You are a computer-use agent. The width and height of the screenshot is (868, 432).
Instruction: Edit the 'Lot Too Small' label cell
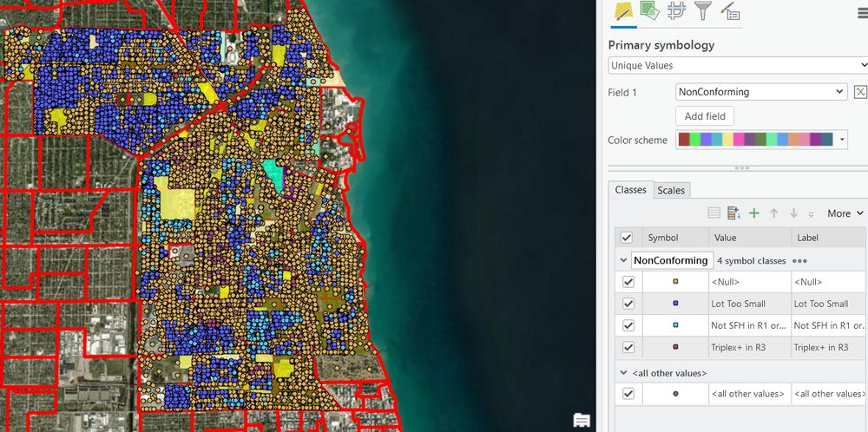pyautogui.click(x=829, y=304)
